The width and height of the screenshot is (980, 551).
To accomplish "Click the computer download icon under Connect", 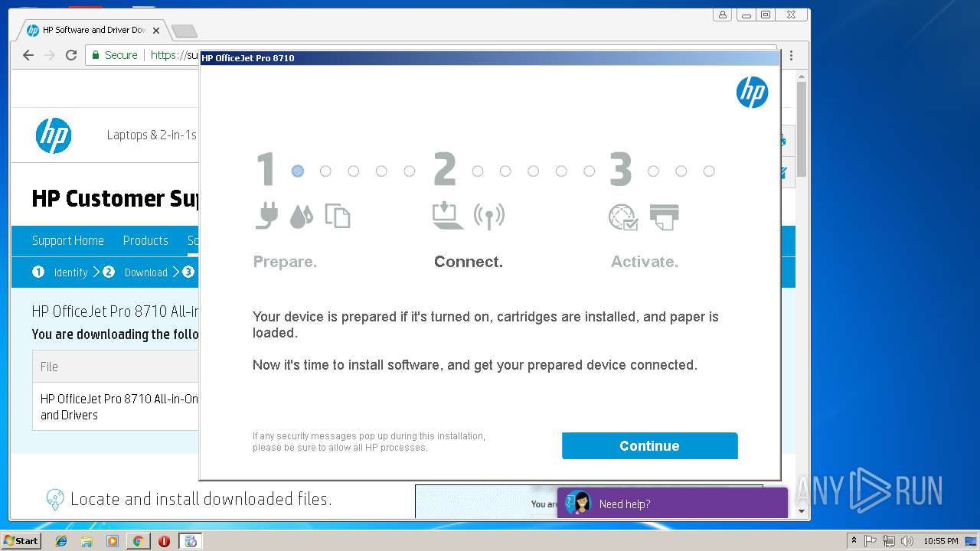I will click(448, 216).
